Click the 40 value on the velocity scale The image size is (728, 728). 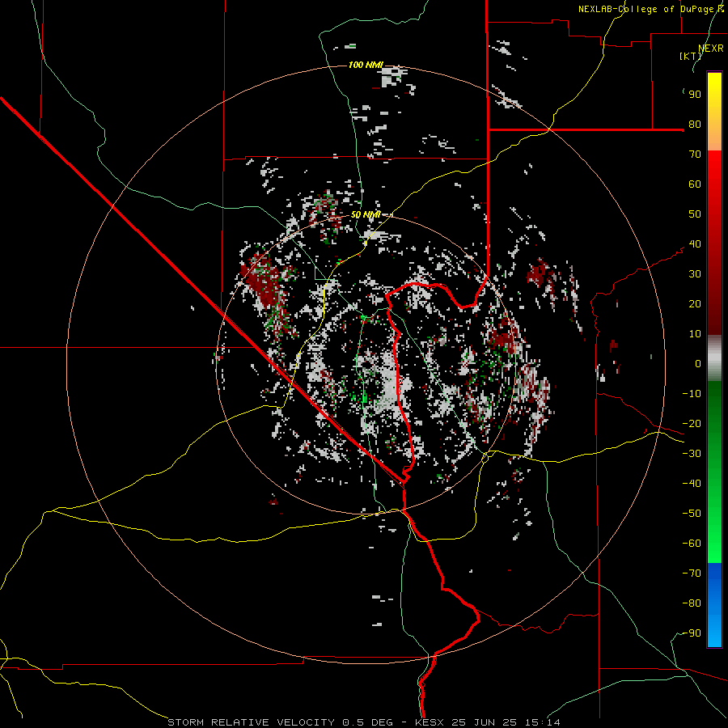[695, 243]
